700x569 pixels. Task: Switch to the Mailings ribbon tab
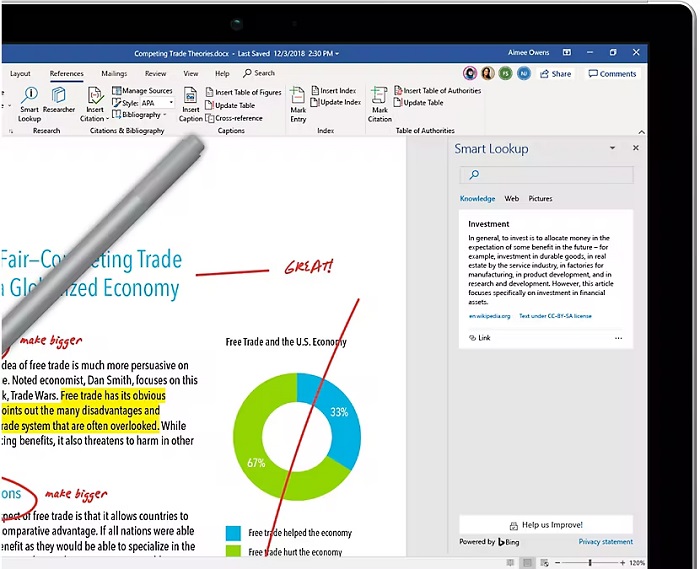pyautogui.click(x=114, y=73)
